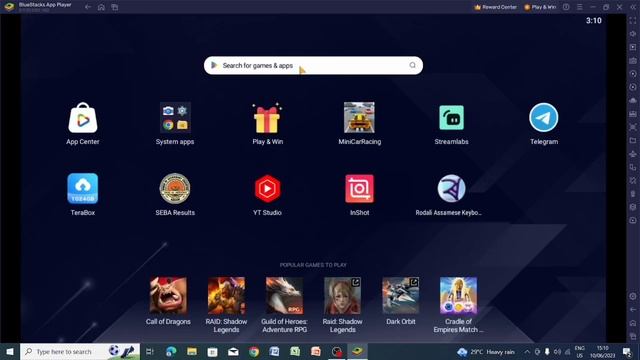Open the Cradle of Empires Match thumbnail
The height and width of the screenshot is (360, 640).
pyautogui.click(x=458, y=296)
